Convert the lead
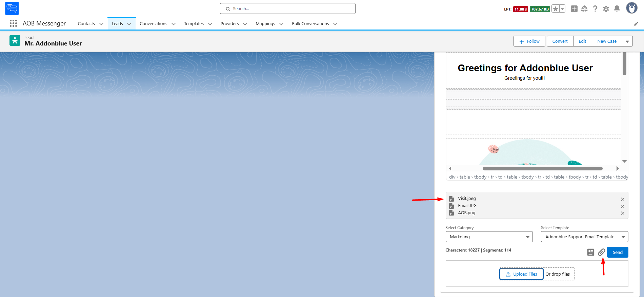This screenshot has height=297, width=644. coord(560,41)
